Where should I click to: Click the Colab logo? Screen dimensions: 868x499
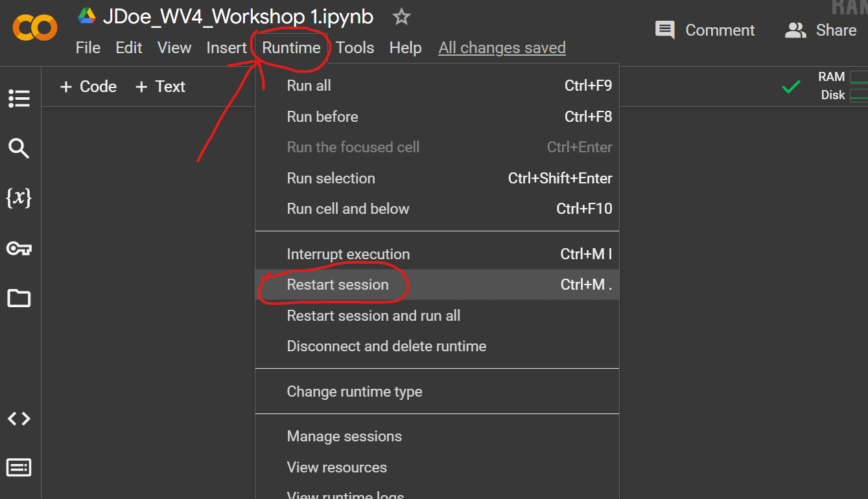(35, 27)
